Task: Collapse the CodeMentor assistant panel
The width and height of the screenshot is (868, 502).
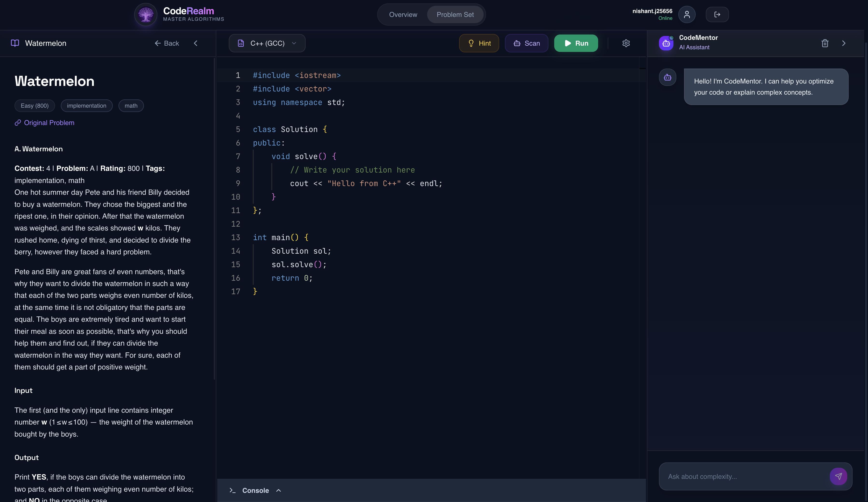Action: point(844,43)
